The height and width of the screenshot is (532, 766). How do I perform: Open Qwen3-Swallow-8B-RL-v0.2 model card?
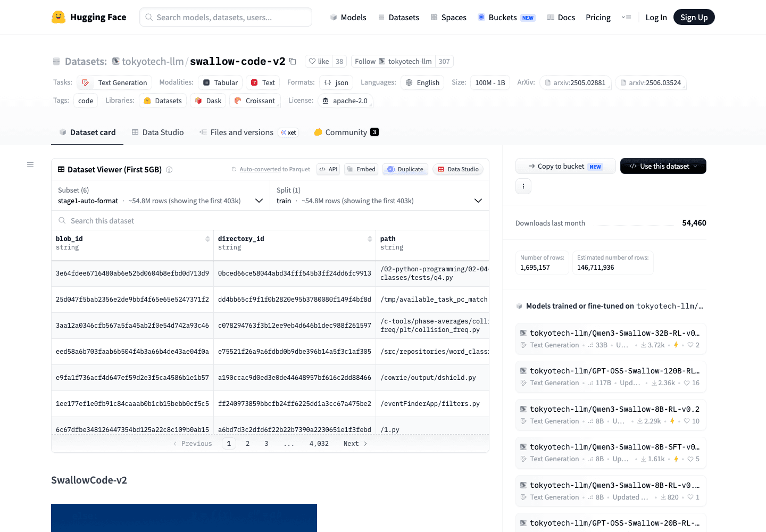pos(611,415)
